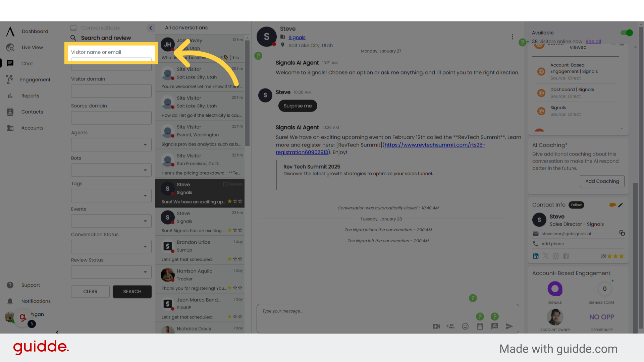644x362 pixels.
Task: Open the account owner avatar
Action: click(555, 317)
